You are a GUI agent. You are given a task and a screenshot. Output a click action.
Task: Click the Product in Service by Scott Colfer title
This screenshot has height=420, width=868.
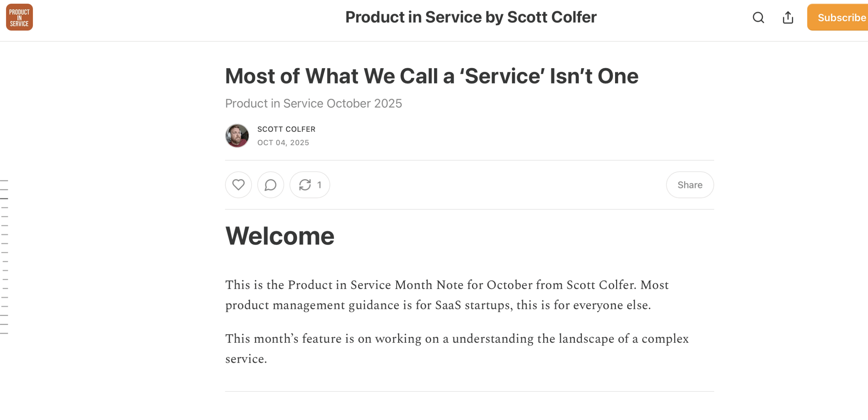point(471,17)
